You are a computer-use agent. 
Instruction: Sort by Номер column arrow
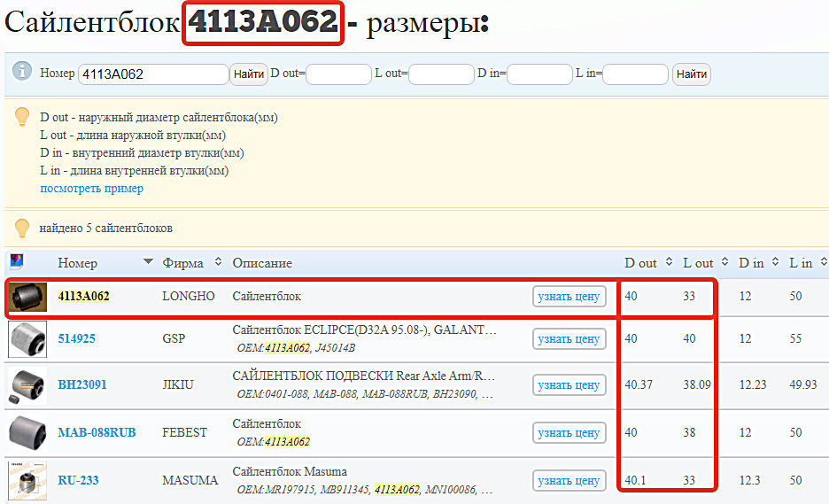tap(149, 261)
